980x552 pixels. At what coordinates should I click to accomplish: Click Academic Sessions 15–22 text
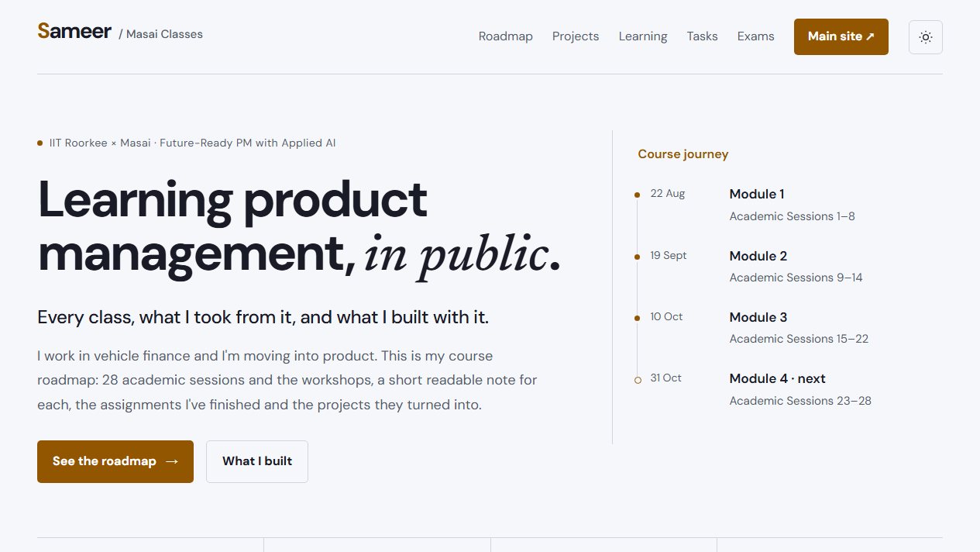799,339
